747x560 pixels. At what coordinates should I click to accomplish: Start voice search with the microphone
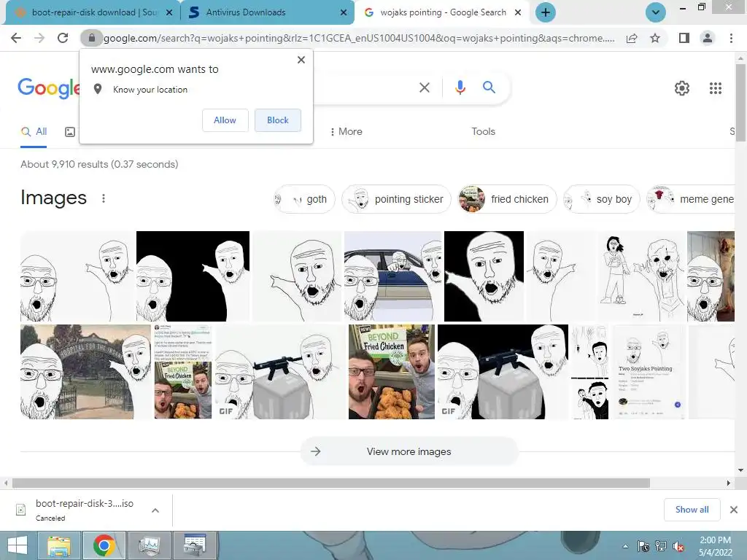click(460, 87)
